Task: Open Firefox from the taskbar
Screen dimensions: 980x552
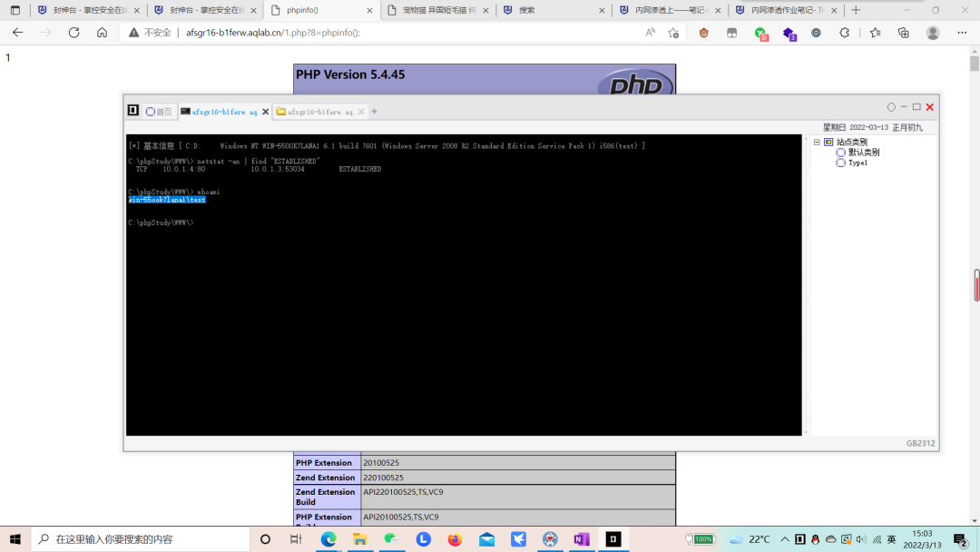Action: tap(455, 539)
